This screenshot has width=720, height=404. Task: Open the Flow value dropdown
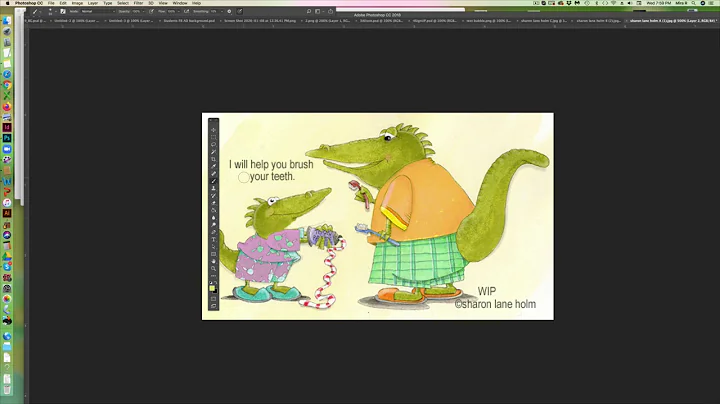(x=178, y=11)
